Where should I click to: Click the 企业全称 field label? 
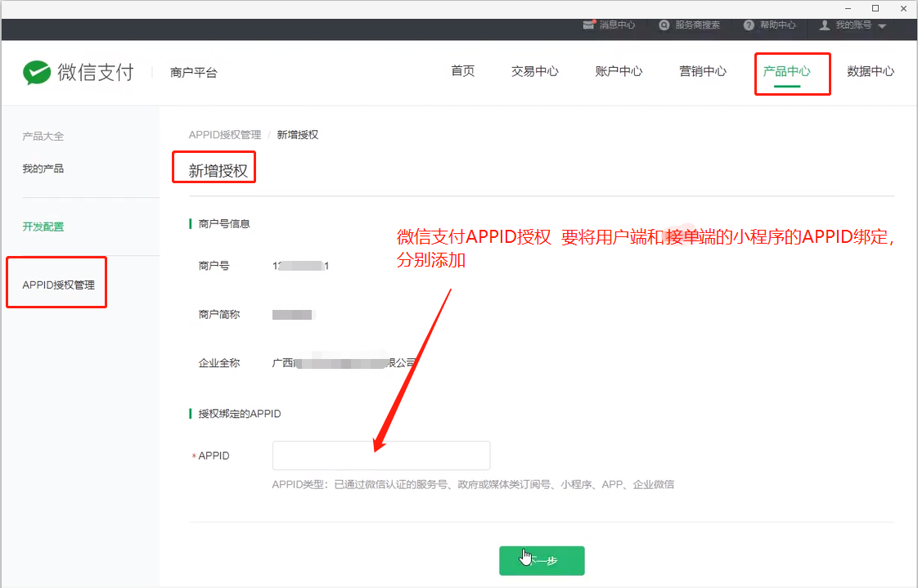[x=219, y=363]
